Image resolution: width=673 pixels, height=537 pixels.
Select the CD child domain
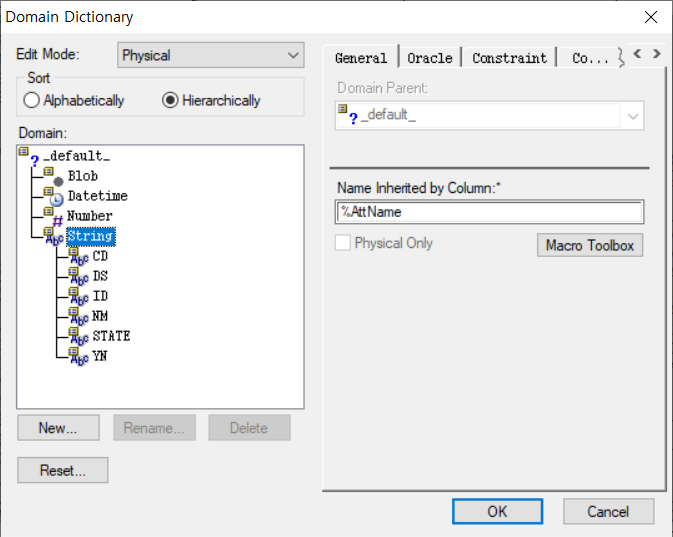(100, 256)
